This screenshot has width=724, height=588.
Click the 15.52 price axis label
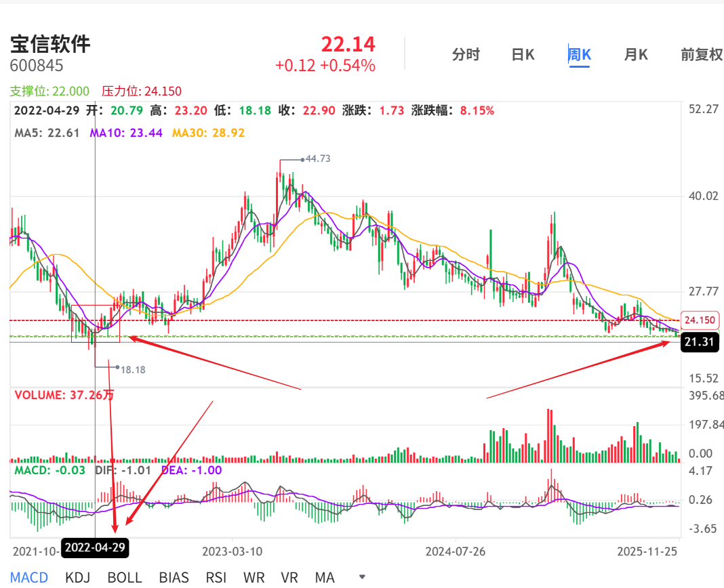tap(704, 379)
